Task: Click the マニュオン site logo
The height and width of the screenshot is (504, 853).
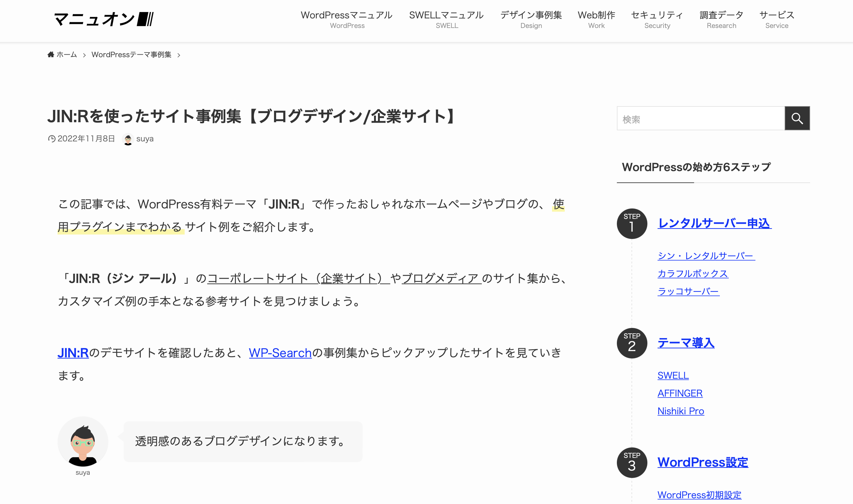Action: pyautogui.click(x=104, y=19)
